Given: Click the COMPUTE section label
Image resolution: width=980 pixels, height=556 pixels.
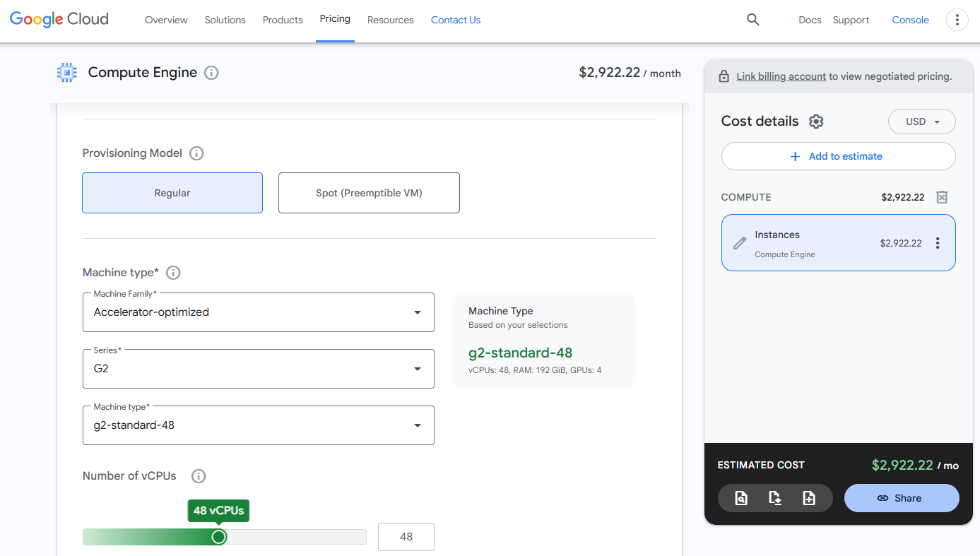Looking at the screenshot, I should (x=746, y=197).
